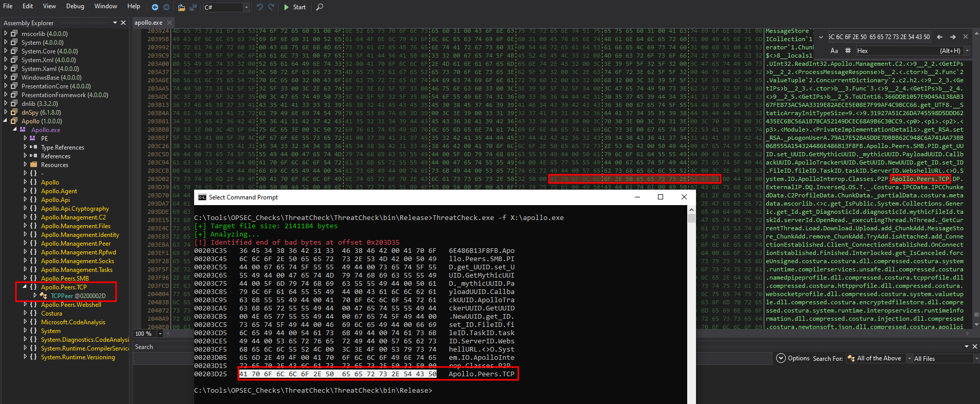Close the Search panel
This screenshot has width=980, height=404.
click(974, 346)
